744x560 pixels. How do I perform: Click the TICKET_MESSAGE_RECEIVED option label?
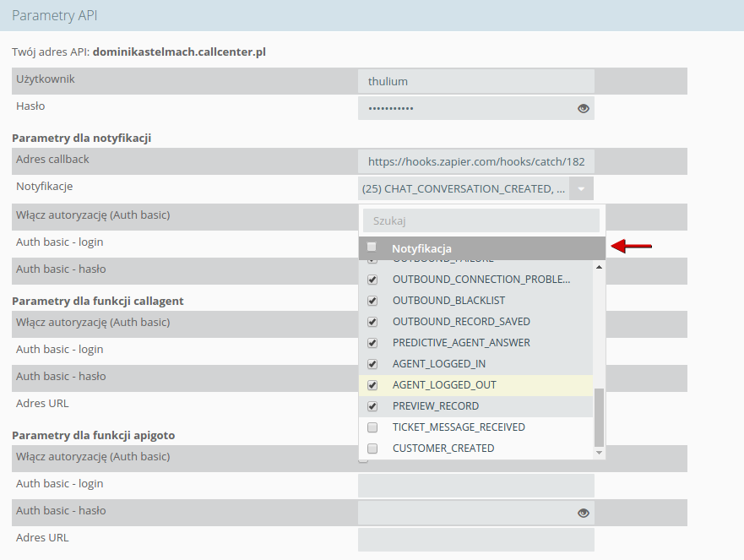click(x=459, y=427)
